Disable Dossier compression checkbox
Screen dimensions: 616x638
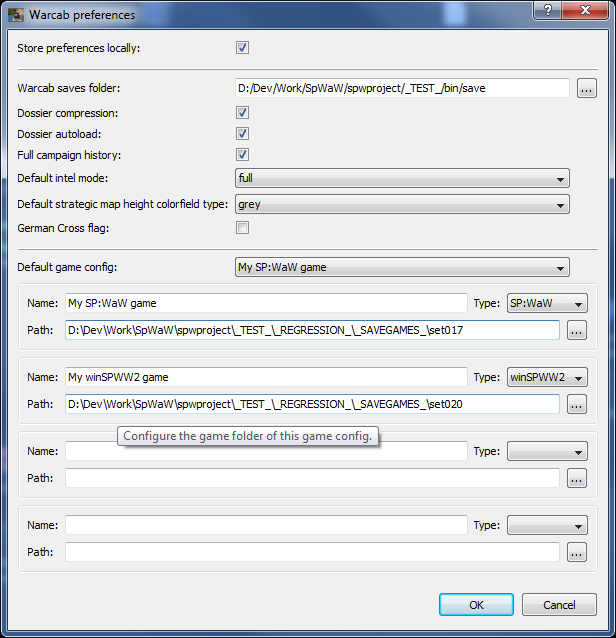[242, 113]
